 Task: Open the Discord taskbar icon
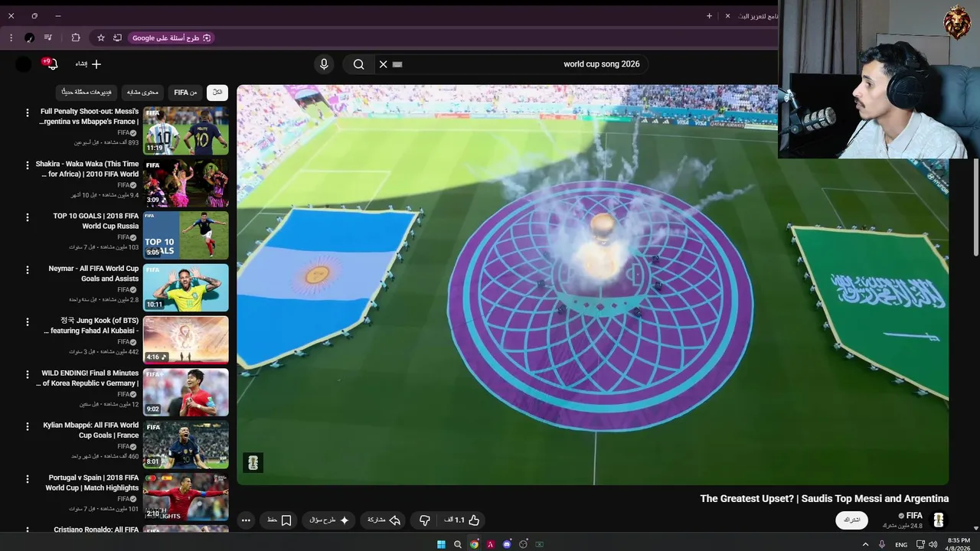(x=507, y=544)
